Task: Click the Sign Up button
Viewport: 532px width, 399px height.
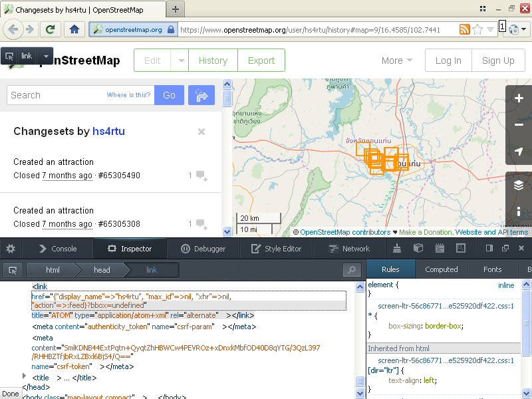Action: pos(498,61)
